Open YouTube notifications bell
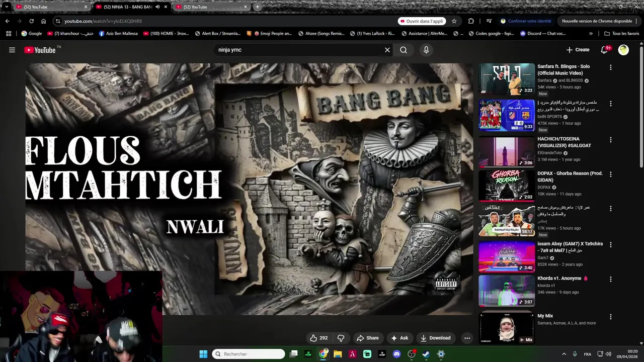 pyautogui.click(x=605, y=50)
